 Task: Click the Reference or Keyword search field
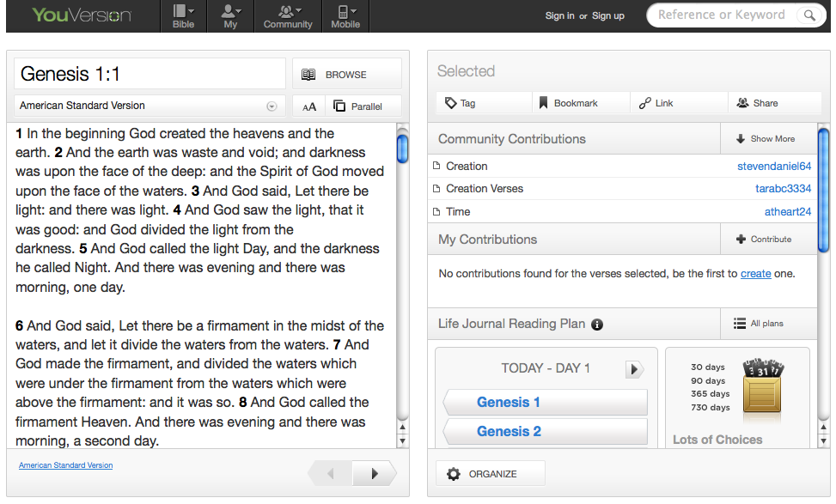pyautogui.click(x=722, y=15)
